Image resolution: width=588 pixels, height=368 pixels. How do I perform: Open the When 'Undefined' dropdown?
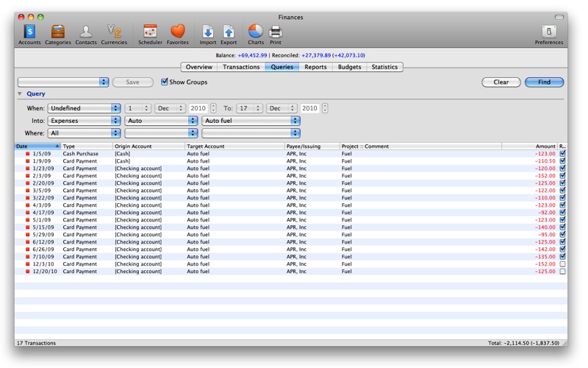click(x=84, y=108)
